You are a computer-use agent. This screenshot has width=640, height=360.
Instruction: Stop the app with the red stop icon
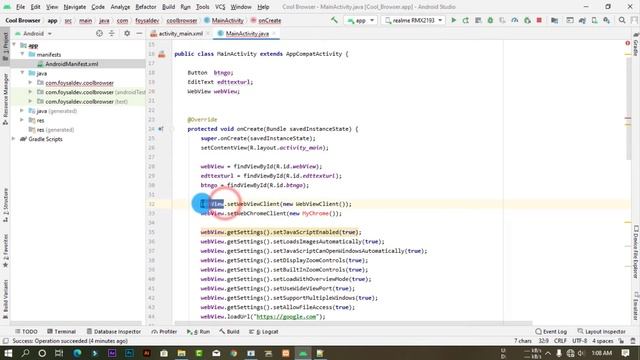point(539,20)
